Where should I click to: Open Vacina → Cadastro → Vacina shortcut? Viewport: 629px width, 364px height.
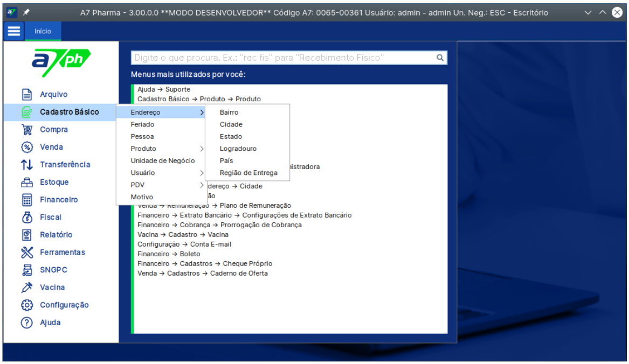[183, 235]
